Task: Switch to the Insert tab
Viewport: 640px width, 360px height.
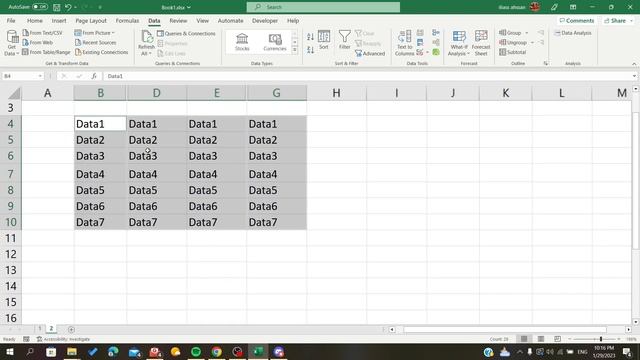Action: coord(59,20)
